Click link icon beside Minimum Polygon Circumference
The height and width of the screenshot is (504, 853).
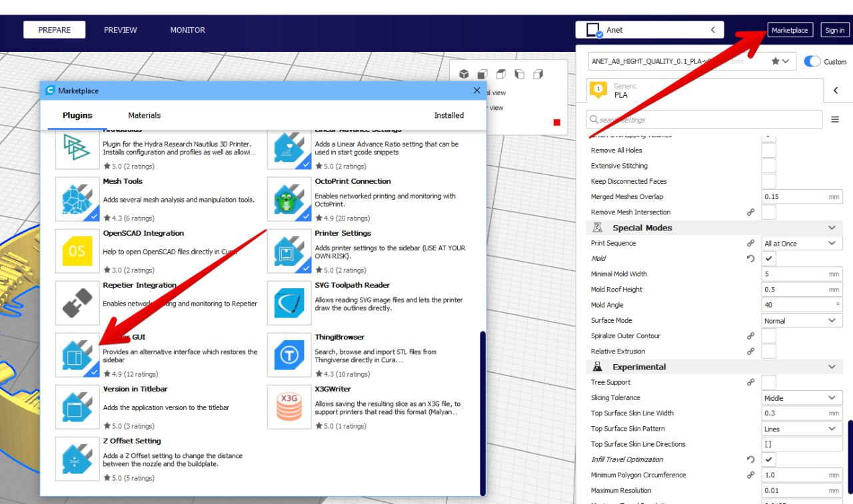coord(750,475)
